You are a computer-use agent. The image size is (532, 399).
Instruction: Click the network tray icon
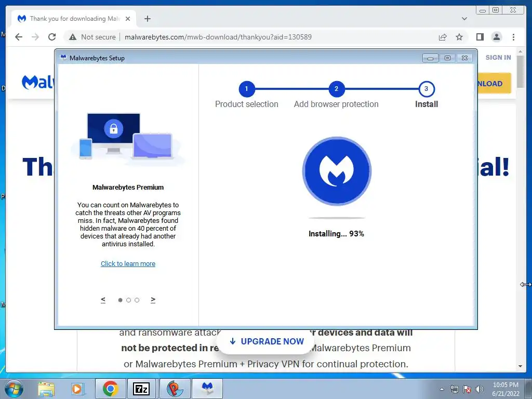pos(454,389)
